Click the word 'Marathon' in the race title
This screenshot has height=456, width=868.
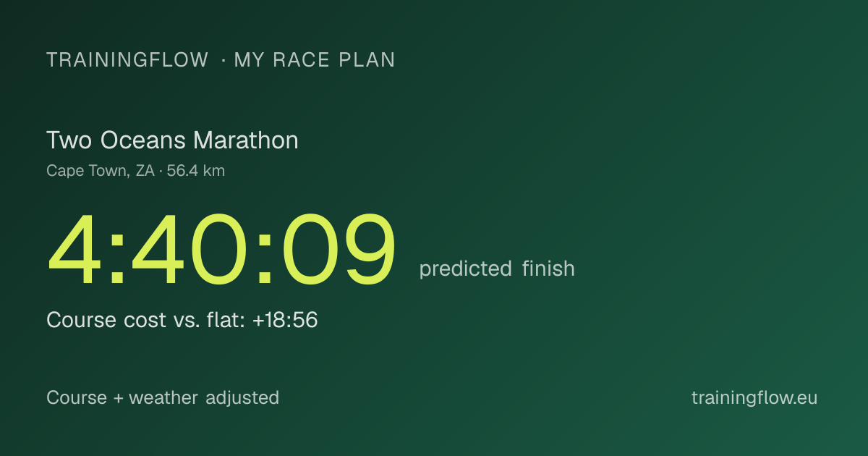coord(245,140)
